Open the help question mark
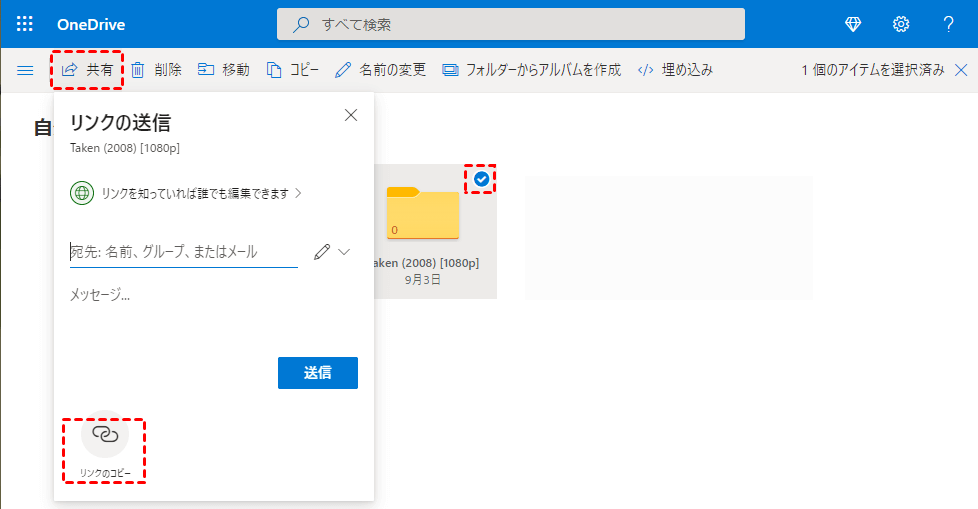Image resolution: width=978 pixels, height=509 pixels. coord(948,24)
